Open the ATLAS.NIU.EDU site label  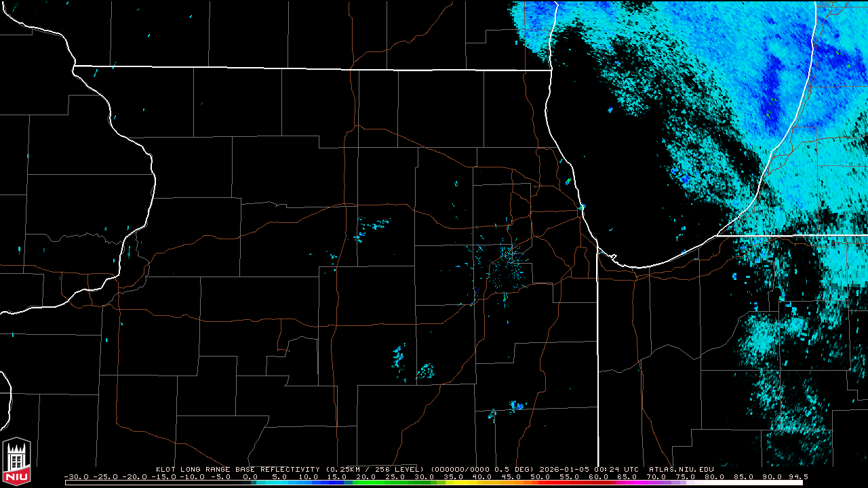tap(682, 469)
